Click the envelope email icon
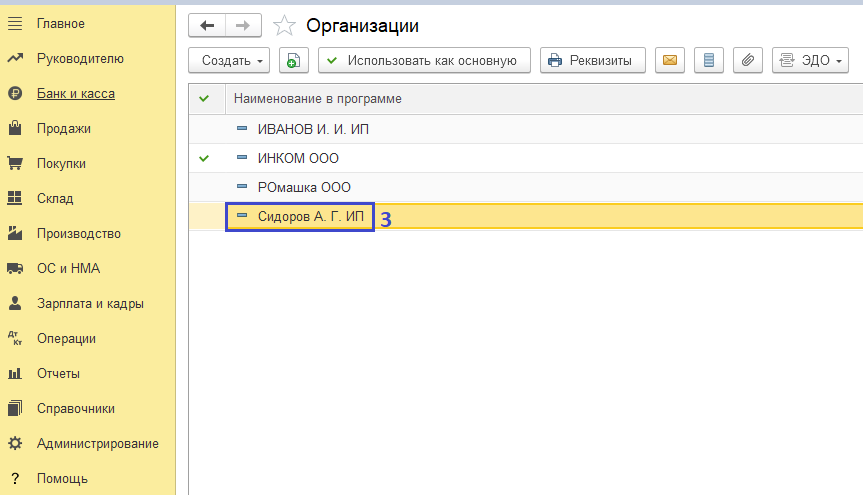Viewport: 863px width, 495px height. coord(670,61)
